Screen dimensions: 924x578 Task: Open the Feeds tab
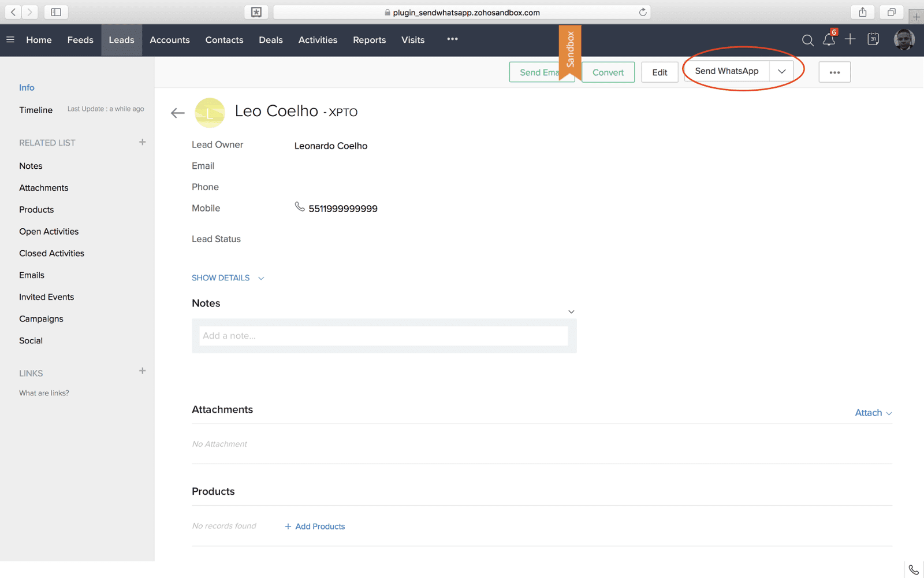point(80,40)
